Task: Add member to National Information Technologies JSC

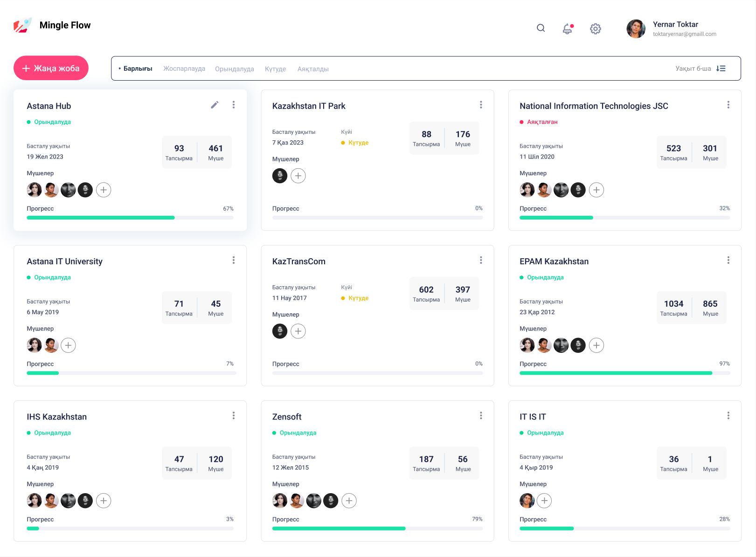Action: [596, 190]
